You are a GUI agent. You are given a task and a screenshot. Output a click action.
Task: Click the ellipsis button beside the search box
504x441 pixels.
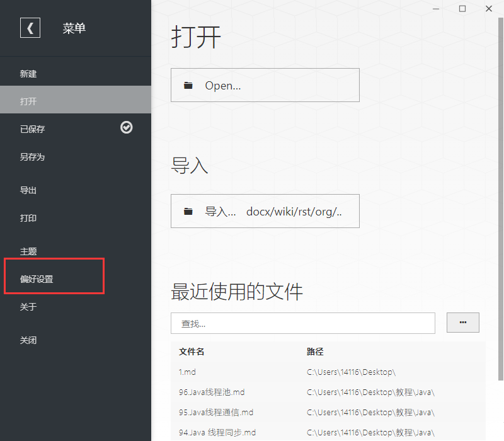(x=462, y=322)
